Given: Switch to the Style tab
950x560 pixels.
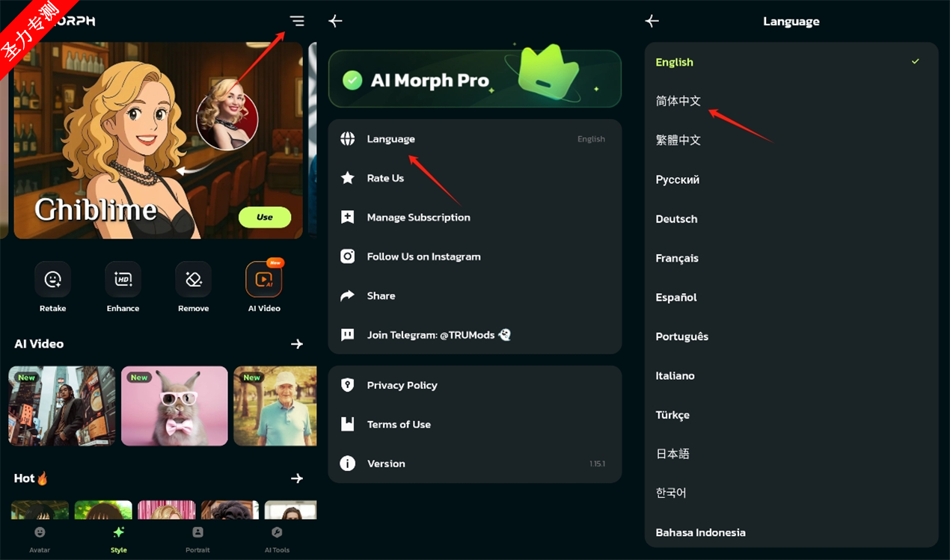Looking at the screenshot, I should (118, 539).
